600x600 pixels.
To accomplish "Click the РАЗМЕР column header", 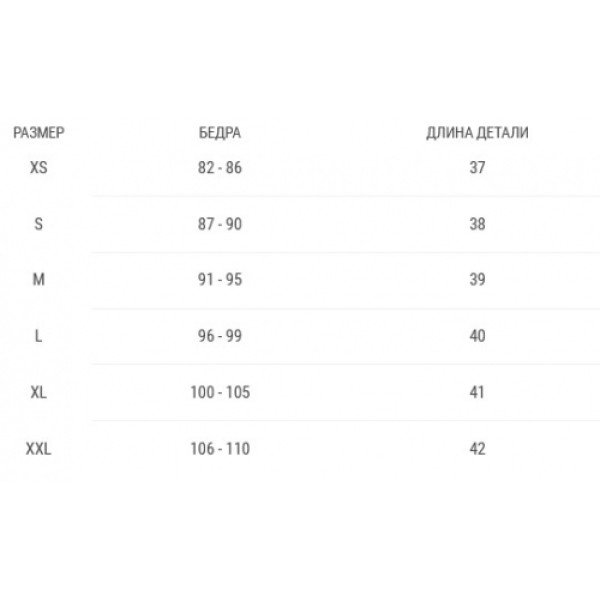I will point(39,133).
